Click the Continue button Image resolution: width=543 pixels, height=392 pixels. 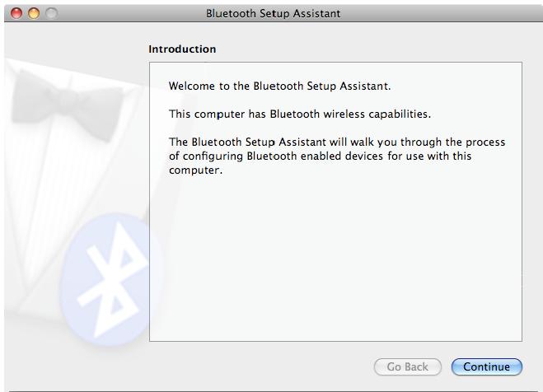(x=486, y=366)
